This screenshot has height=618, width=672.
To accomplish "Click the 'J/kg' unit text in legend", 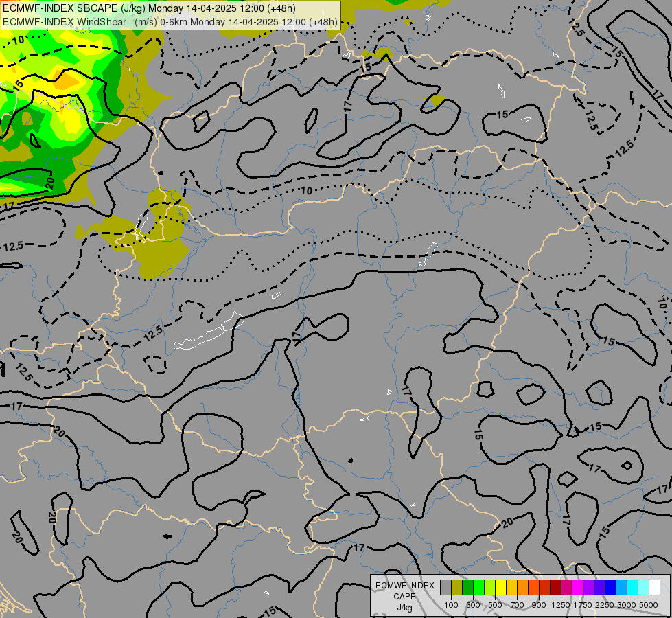I will click(404, 608).
